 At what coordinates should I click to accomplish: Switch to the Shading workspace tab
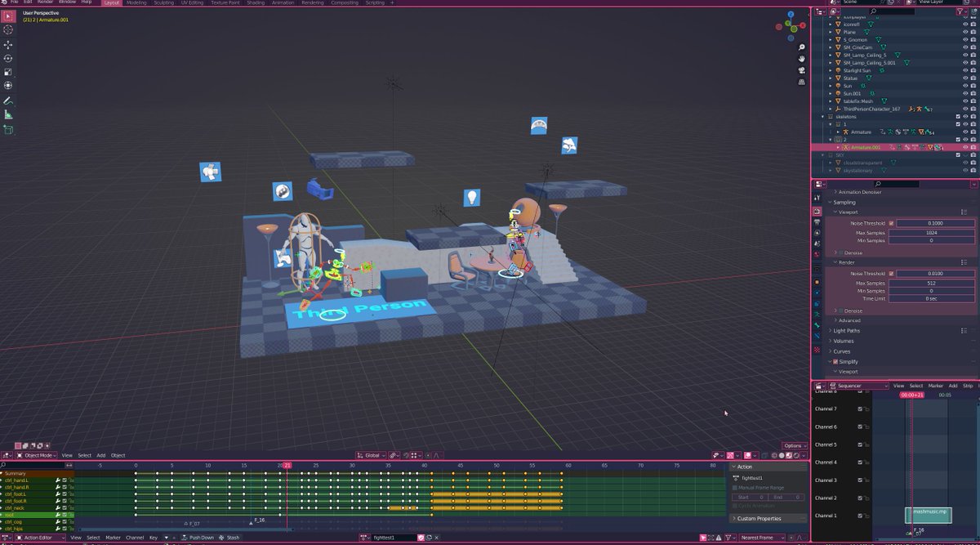click(x=256, y=3)
